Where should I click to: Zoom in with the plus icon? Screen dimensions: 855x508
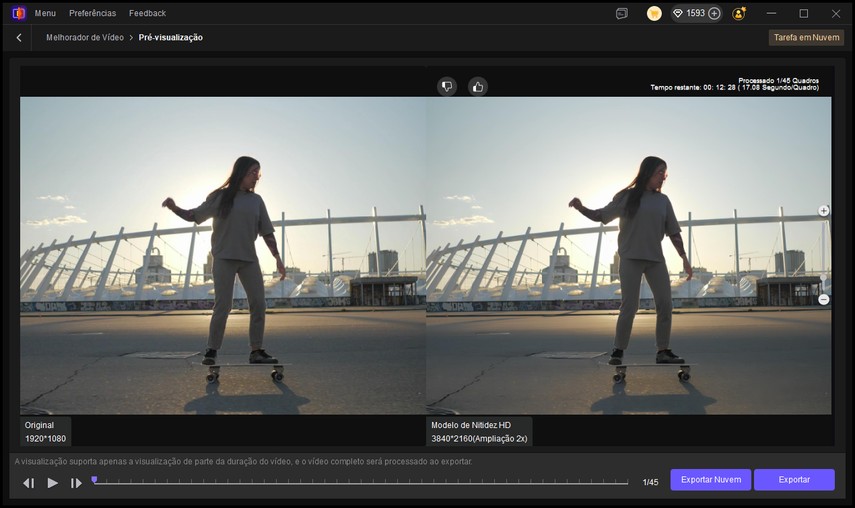(823, 210)
